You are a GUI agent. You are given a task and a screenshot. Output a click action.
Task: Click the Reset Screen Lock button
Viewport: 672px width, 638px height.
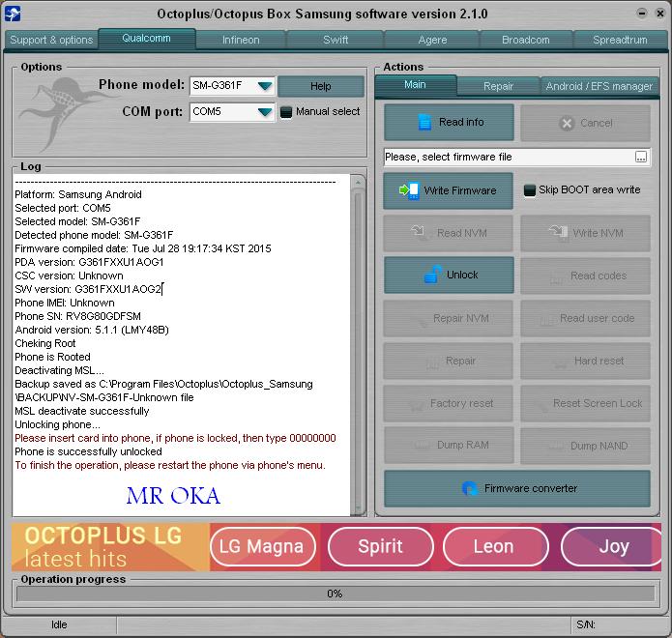point(585,403)
